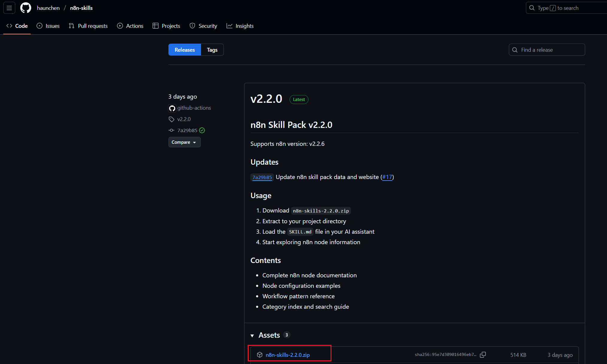Switch to the Tags view
Screen dimensions: 607x364
point(212,50)
